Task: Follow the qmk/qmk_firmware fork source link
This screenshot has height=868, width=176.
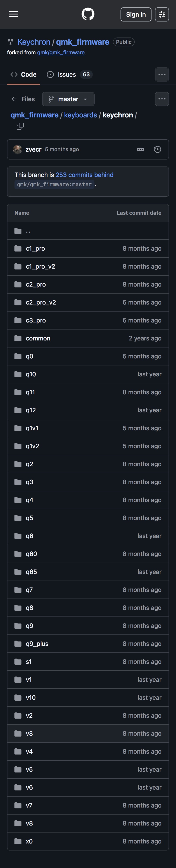Action: [x=61, y=53]
